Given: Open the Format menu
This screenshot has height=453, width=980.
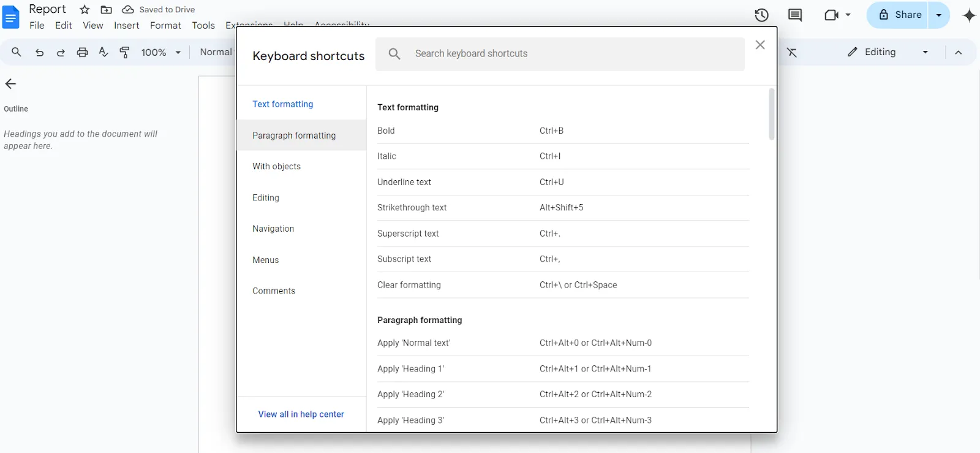Looking at the screenshot, I should pos(165,26).
